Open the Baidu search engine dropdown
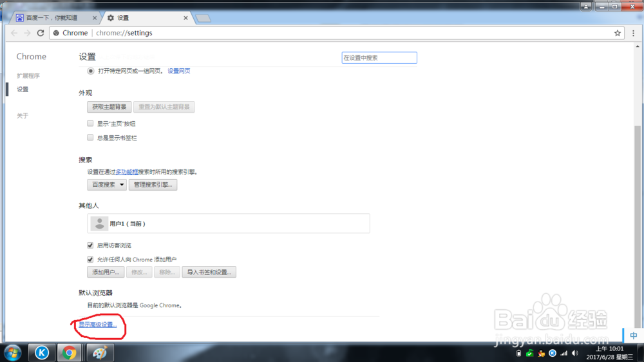Viewport: 644px width, 362px height. coord(106,184)
